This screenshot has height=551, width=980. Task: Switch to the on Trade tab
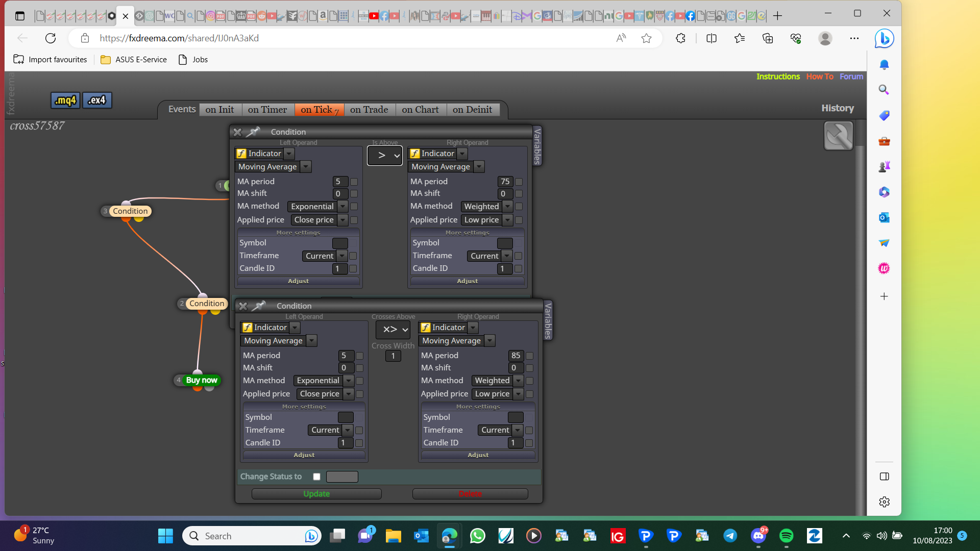369,110
